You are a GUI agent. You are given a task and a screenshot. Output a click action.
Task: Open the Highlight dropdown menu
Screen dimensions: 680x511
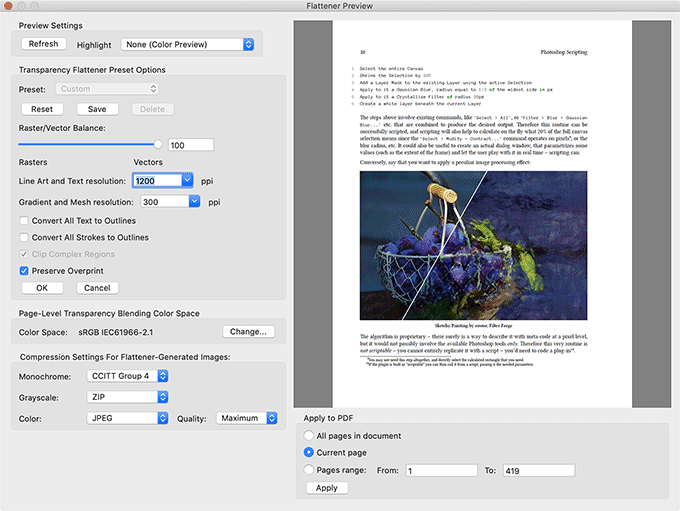point(187,44)
